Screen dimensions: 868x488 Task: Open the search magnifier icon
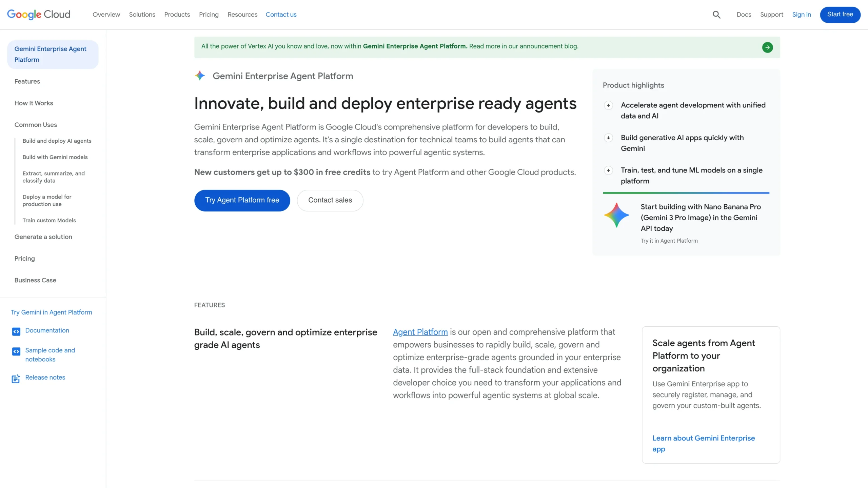716,15
